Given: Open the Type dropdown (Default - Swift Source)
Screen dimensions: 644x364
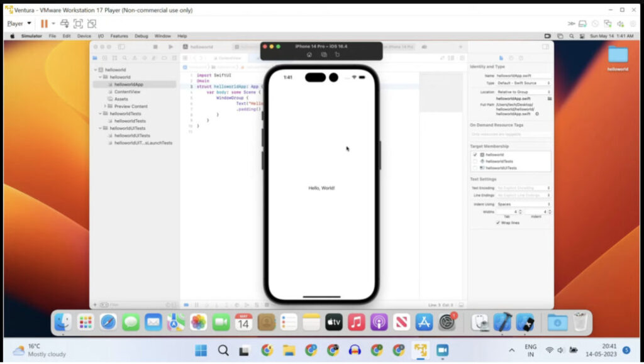Looking at the screenshot, I should (x=524, y=83).
